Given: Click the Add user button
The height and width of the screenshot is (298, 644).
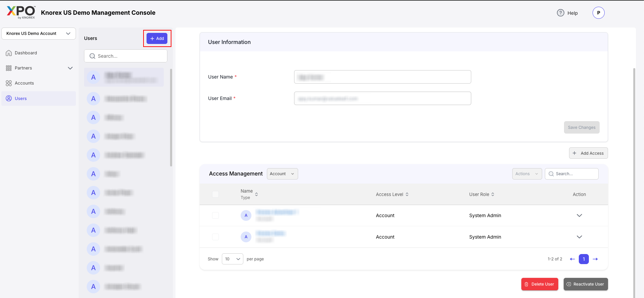Looking at the screenshot, I should tap(157, 39).
